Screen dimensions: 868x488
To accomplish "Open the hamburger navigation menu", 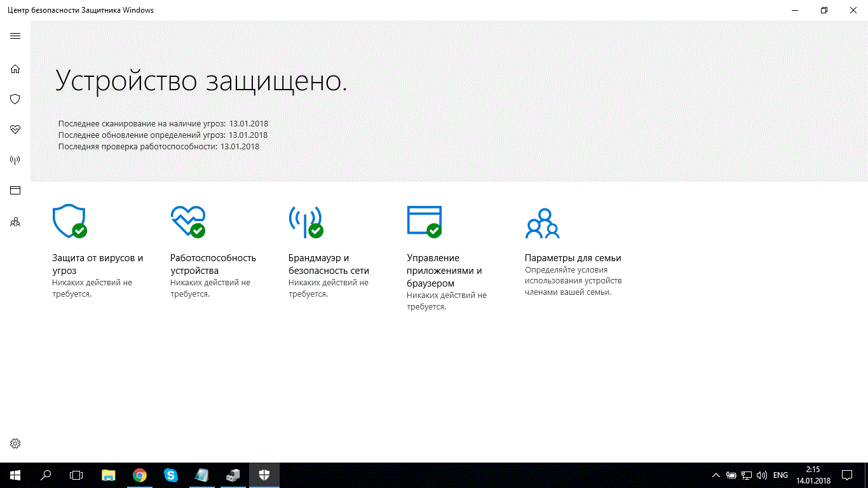I will (x=15, y=36).
